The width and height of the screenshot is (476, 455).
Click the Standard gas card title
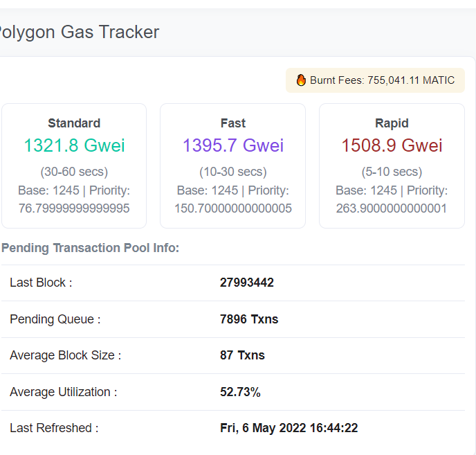(74, 123)
